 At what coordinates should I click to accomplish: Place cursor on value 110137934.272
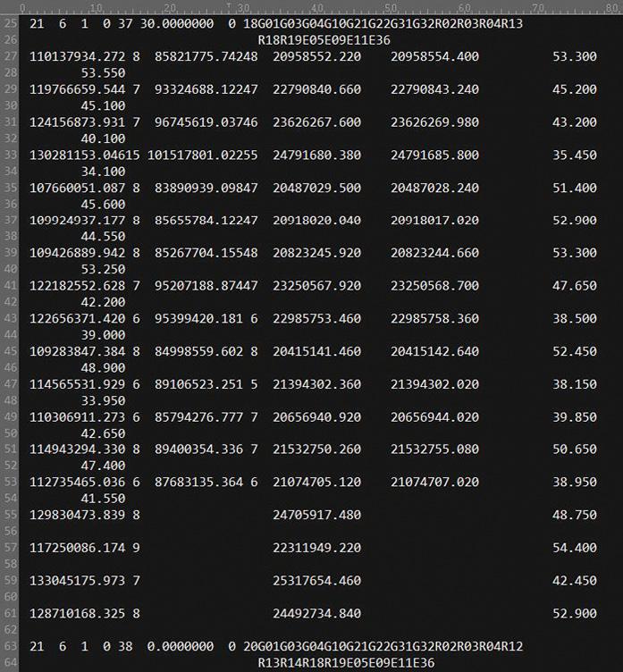[x=77, y=56]
